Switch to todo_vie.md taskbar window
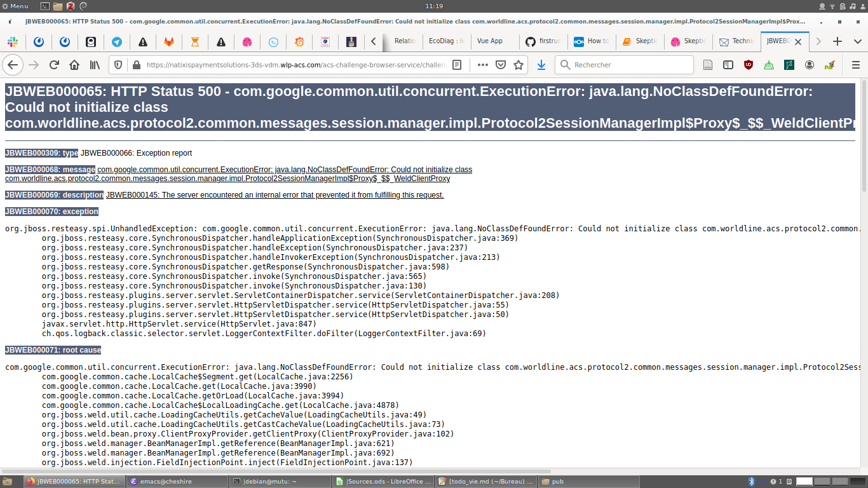Viewport: 868px width, 488px height. click(486, 482)
